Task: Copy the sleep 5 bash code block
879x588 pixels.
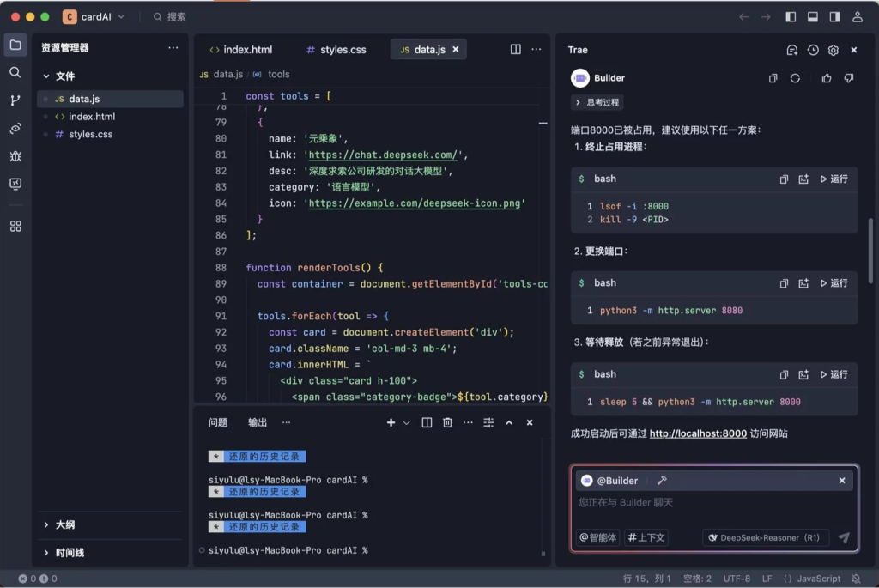Action: pyautogui.click(x=784, y=374)
